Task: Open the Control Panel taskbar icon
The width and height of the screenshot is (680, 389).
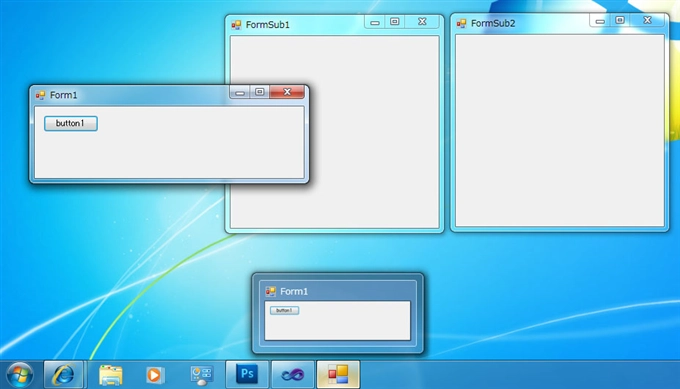Action: 201,376
